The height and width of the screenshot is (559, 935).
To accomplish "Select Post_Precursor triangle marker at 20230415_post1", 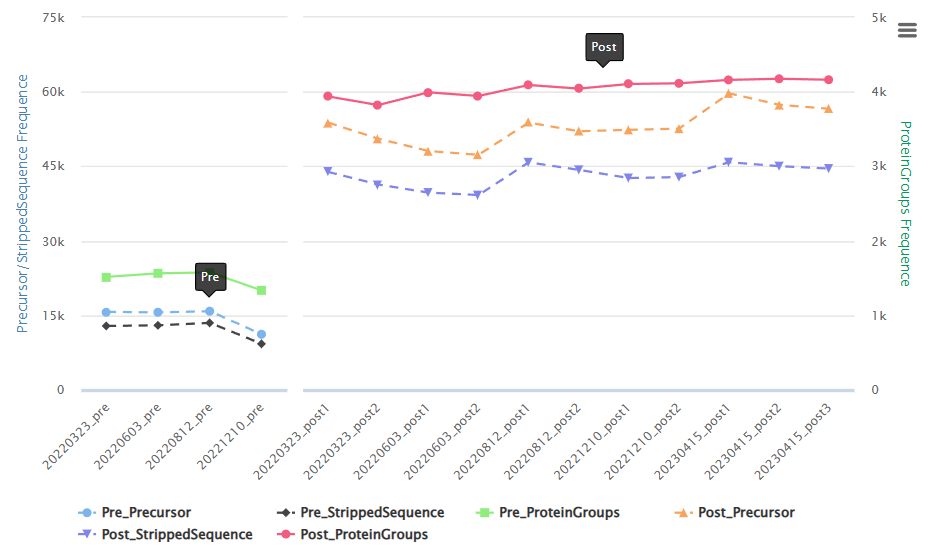I will click(x=728, y=94).
